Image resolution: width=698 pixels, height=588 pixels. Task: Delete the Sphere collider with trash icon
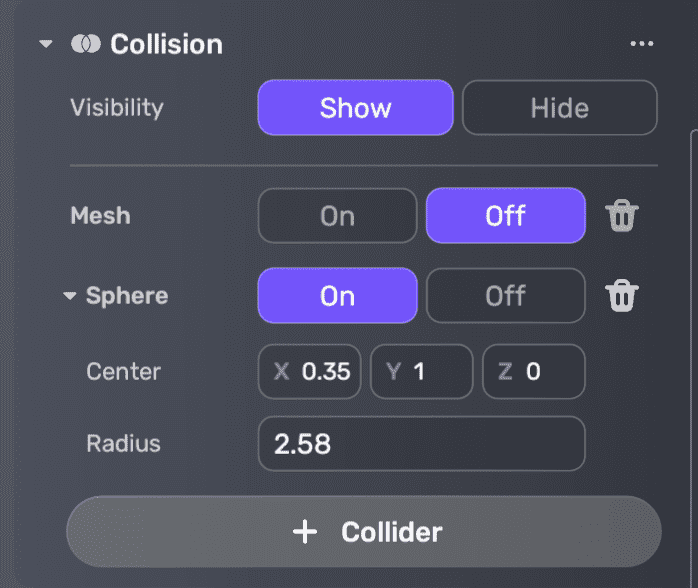[622, 296]
